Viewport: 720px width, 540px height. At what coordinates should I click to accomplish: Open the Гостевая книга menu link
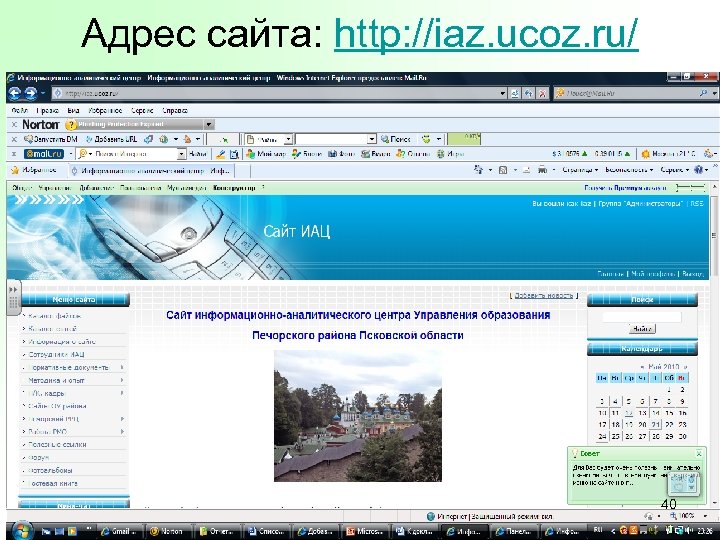click(52, 484)
